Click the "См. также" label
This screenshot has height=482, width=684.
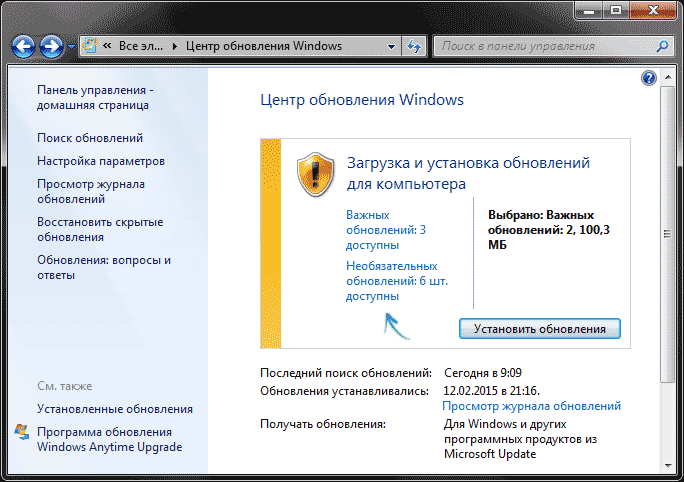point(65,386)
